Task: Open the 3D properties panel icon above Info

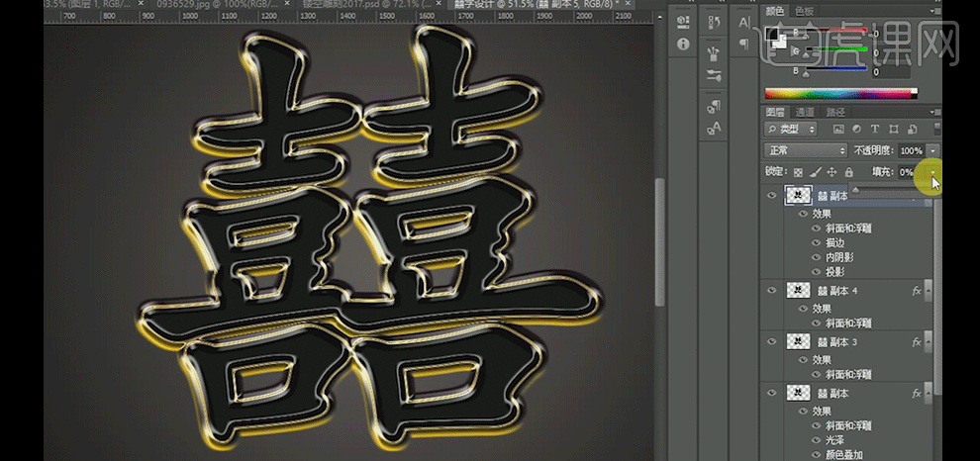Action: [x=682, y=23]
